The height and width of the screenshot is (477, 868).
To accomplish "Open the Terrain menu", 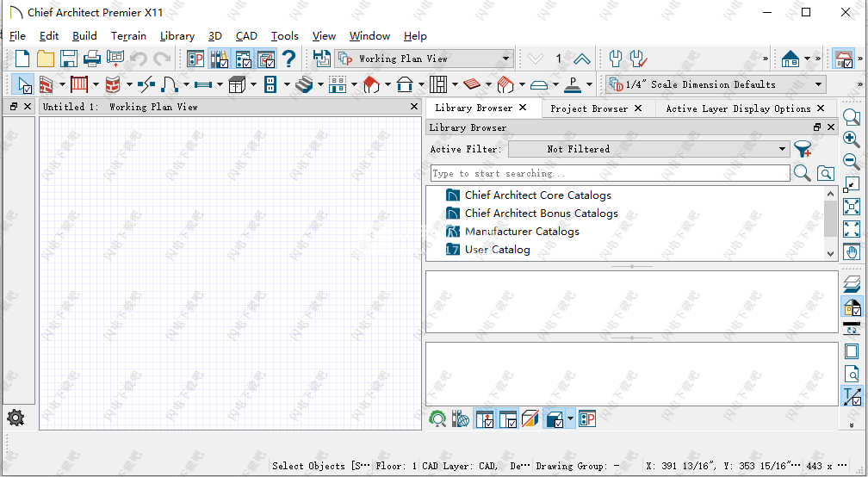I will point(128,36).
